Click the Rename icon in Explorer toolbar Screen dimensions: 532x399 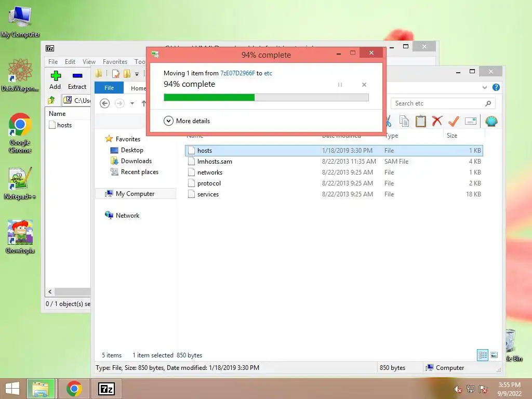tap(471, 121)
